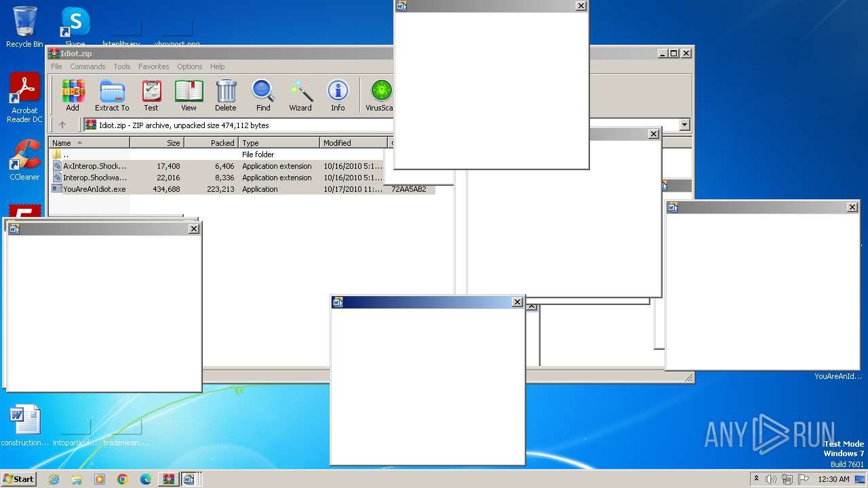
Task: Open the Tools menu
Action: click(122, 66)
